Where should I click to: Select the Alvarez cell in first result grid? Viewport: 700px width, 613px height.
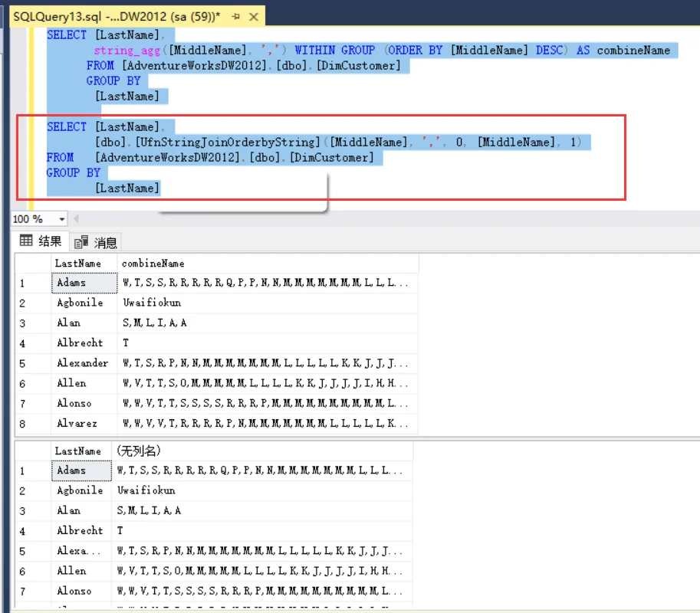[84, 424]
